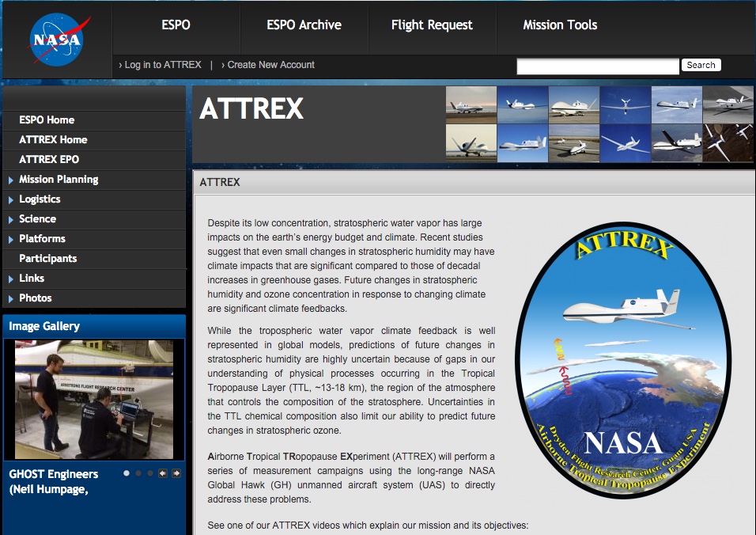Expand the Logistics arrow

point(10,199)
